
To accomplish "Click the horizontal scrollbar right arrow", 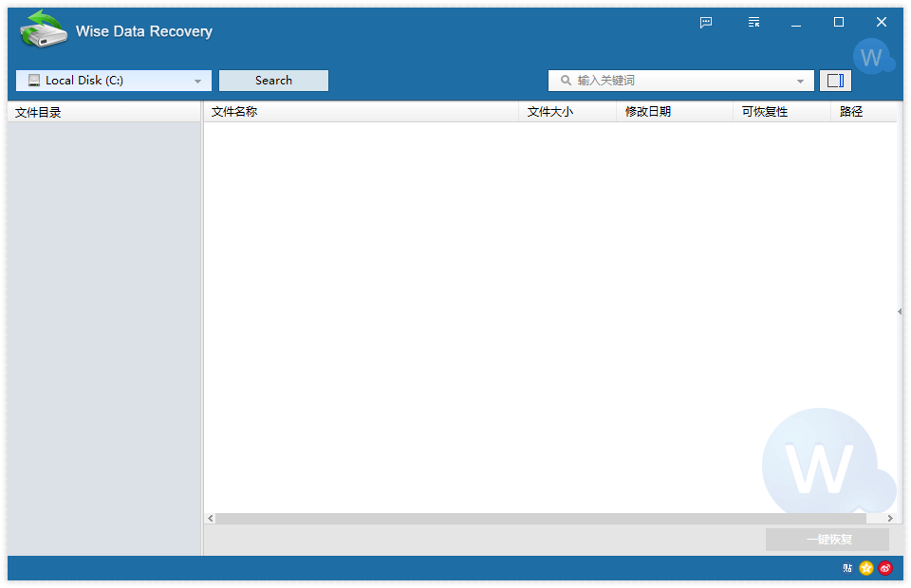I will [890, 519].
